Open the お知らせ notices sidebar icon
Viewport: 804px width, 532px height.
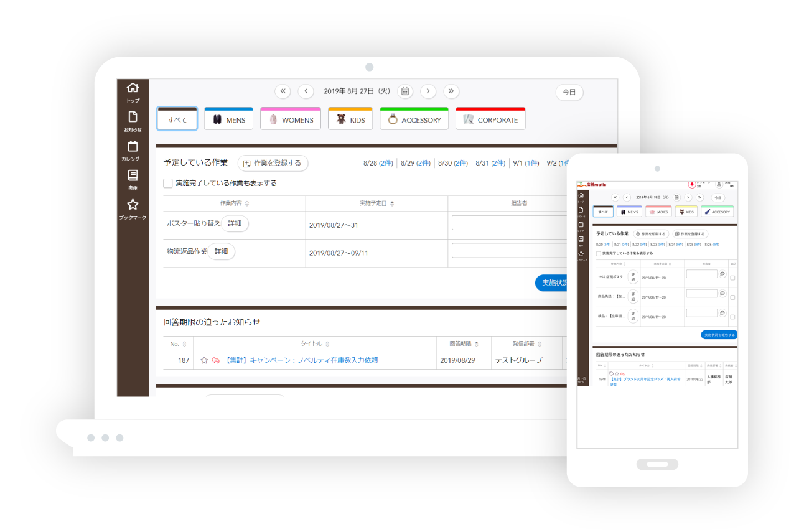133,118
